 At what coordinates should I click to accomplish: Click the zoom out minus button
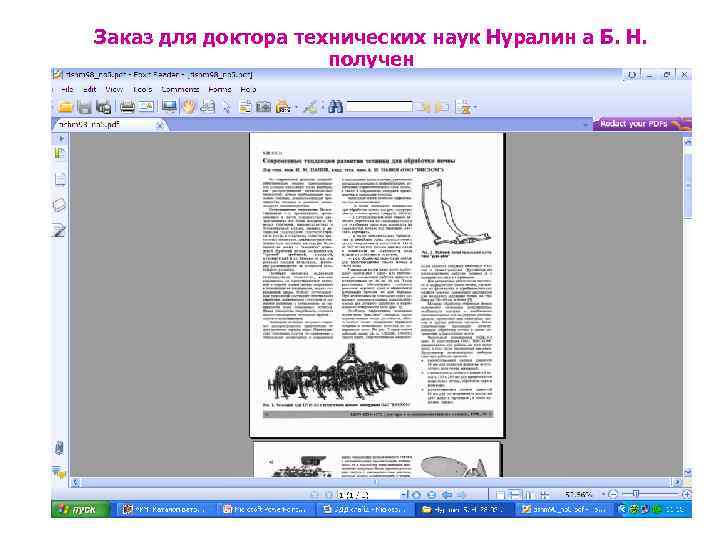pyautogui.click(x=612, y=495)
